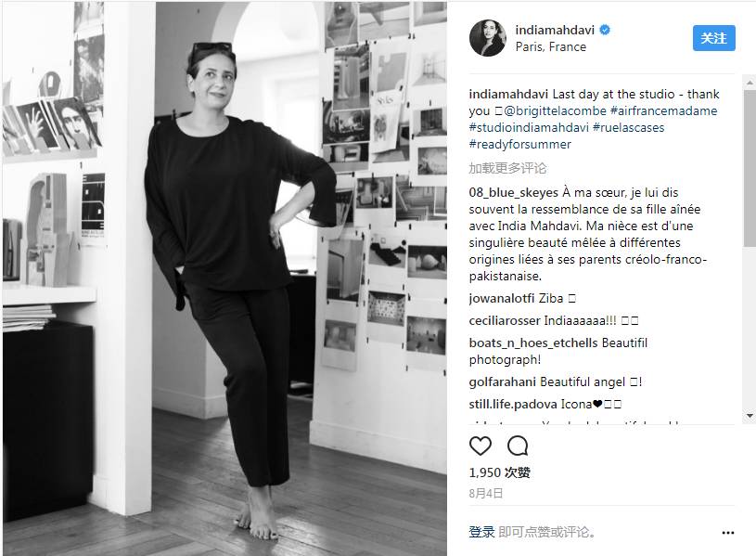Open the #ruelascases hashtag
Viewport: 756px width, 556px height.
(x=628, y=127)
